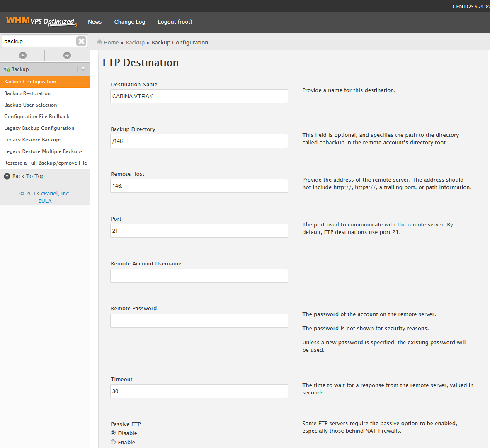
Task: Click the sidebar search field containing backup
Action: pyautogui.click(x=39, y=41)
